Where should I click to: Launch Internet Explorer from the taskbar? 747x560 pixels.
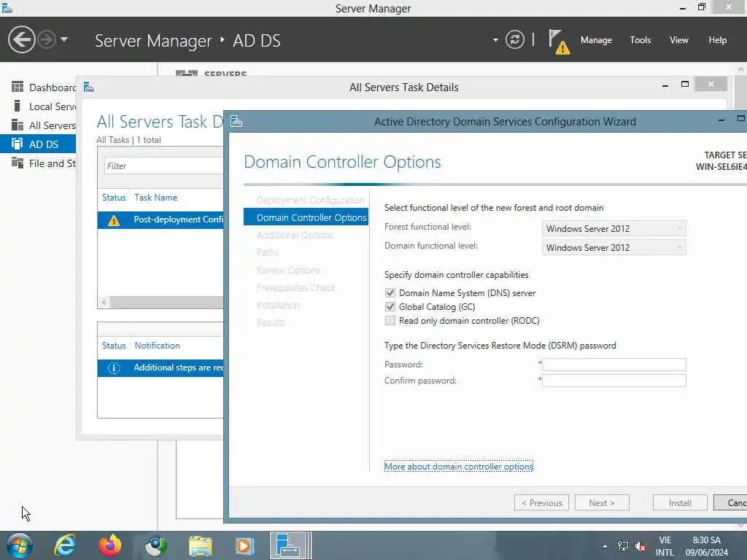coord(65,545)
